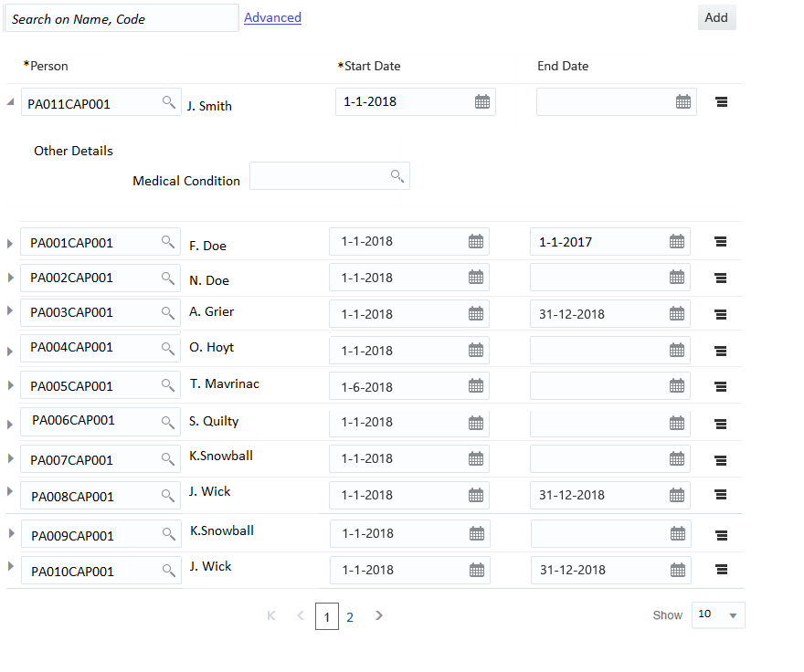The width and height of the screenshot is (804, 672).
Task: Expand the PA005CAP001 row
Action: 10,385
